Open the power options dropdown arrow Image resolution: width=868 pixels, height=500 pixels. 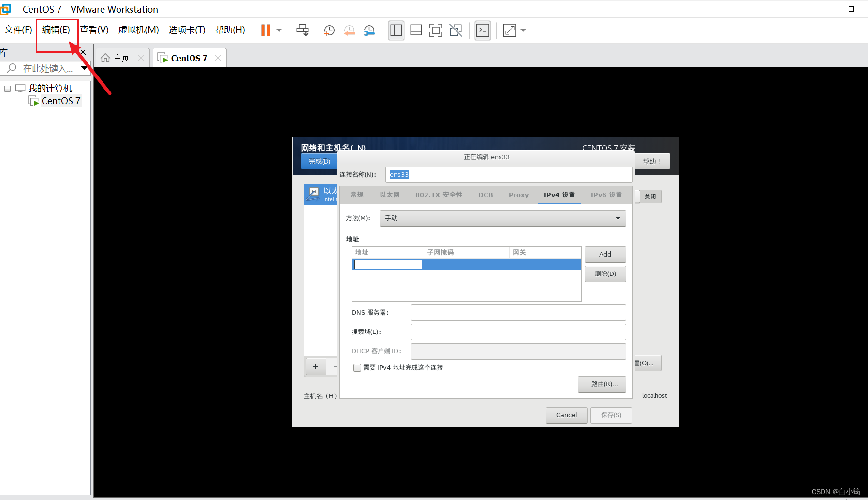pos(279,30)
